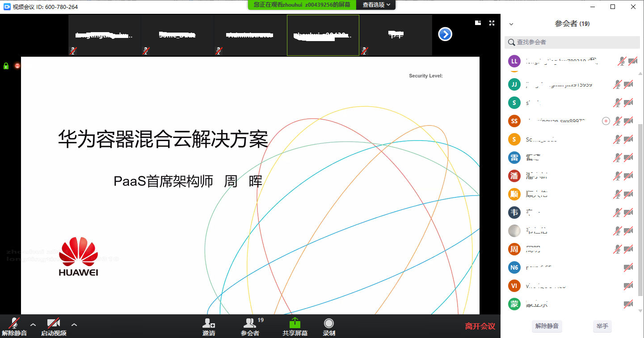Select the dark 韦 participant avatar
The width and height of the screenshot is (644, 338).
[514, 213]
